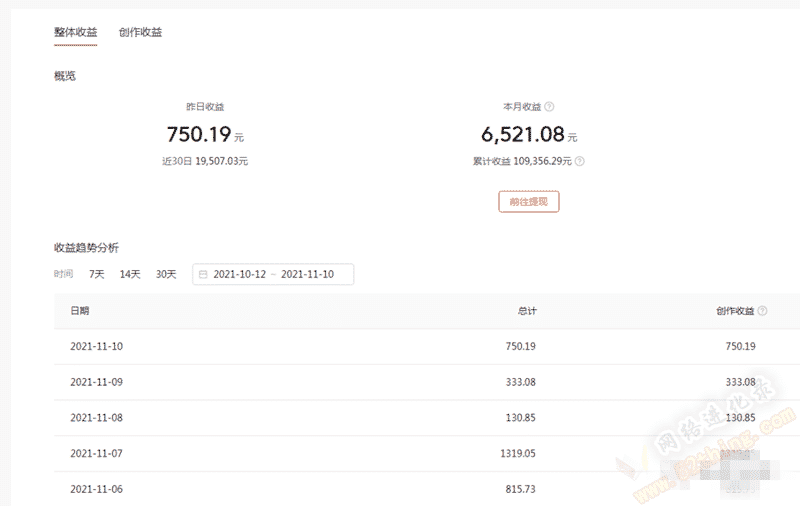Click help icon beside 累计收益 amount
The image size is (800, 506).
pos(580,161)
